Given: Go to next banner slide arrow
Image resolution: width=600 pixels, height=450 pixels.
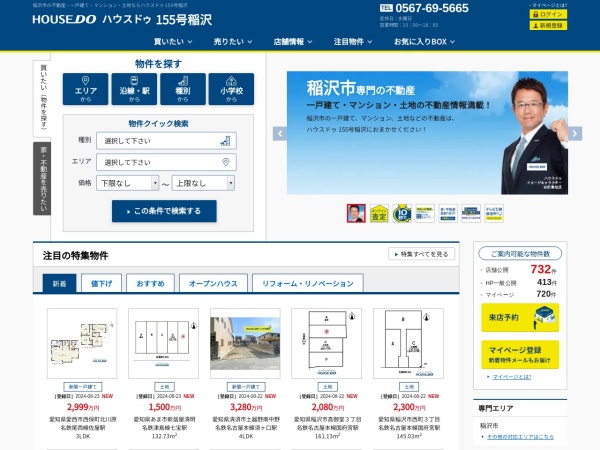Looking at the screenshot, I should 575,134.
